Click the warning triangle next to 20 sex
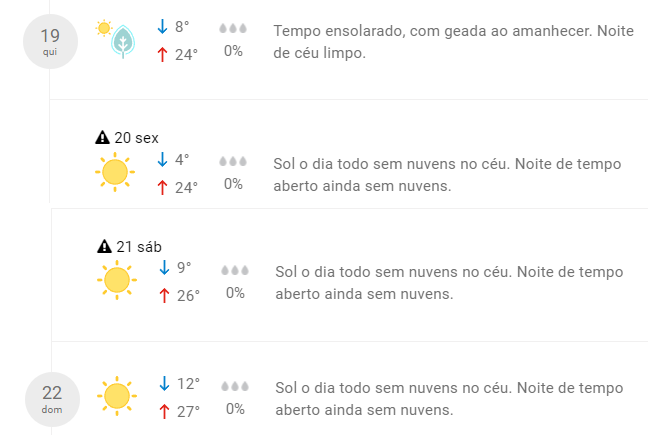The width and height of the screenshot is (648, 435). [102, 138]
